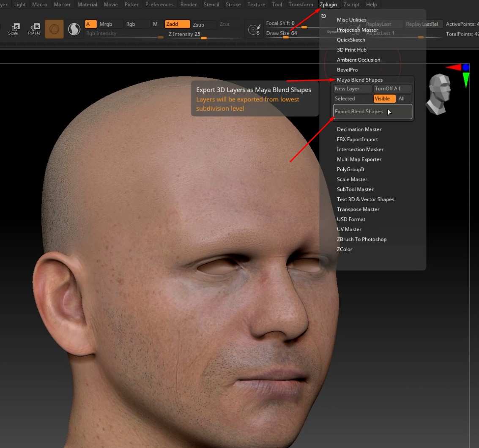The height and width of the screenshot is (448, 479).
Task: Open the Texture menu
Action: (256, 5)
